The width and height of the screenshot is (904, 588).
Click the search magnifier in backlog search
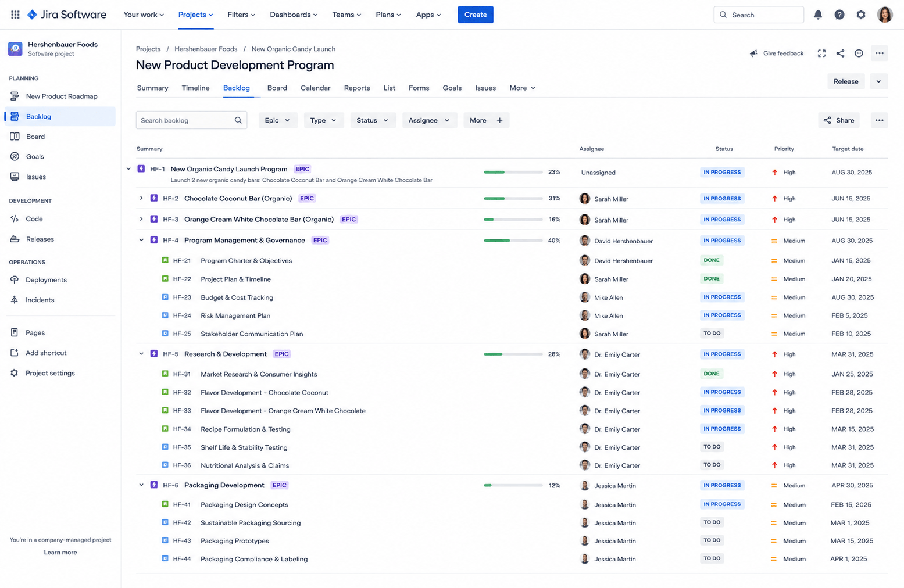click(238, 120)
